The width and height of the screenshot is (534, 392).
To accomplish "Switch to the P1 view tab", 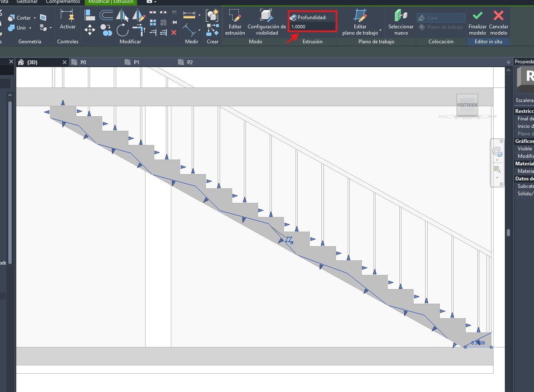I will click(136, 62).
